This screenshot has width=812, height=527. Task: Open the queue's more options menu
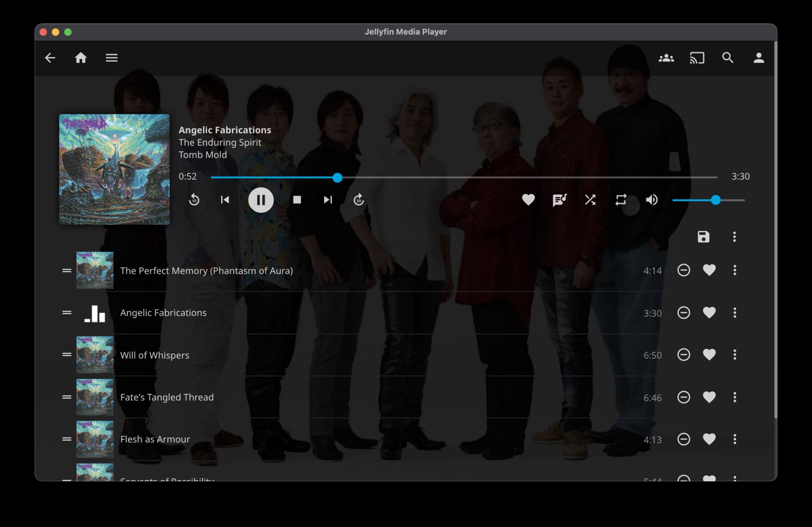(x=734, y=237)
